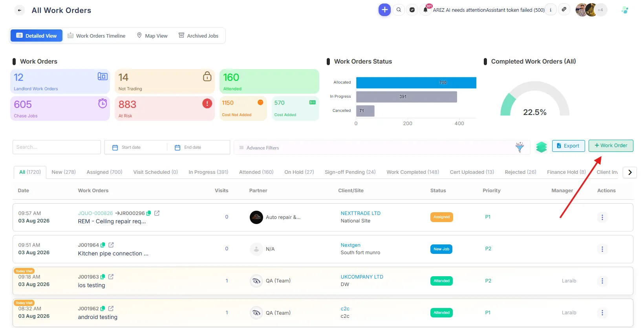Viewport: 644px width, 328px height.
Task: Click the green layers stack icon
Action: coord(542,147)
